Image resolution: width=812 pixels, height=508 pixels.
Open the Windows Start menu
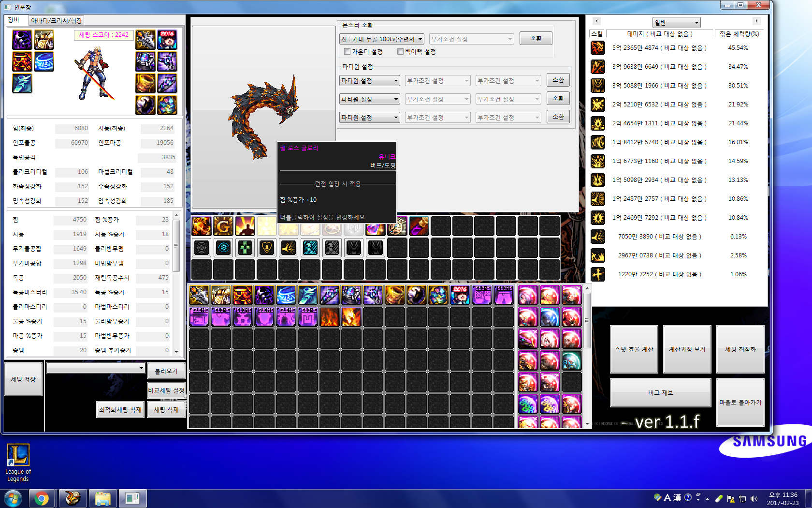(x=13, y=498)
